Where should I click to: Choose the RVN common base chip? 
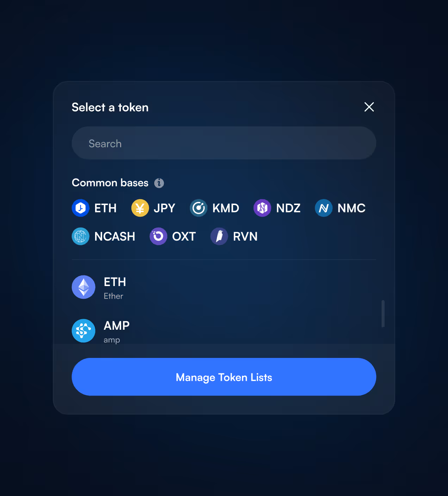(234, 236)
